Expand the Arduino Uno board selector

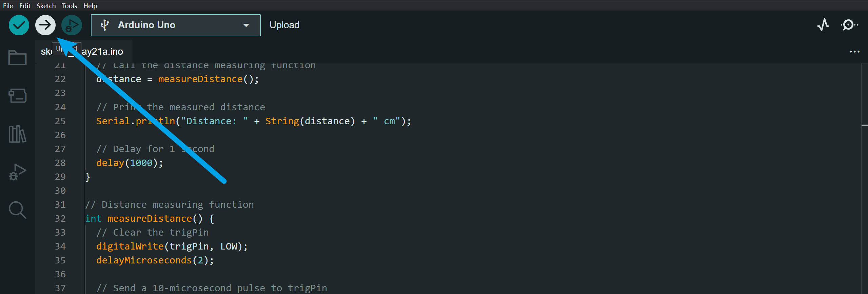tap(175, 25)
